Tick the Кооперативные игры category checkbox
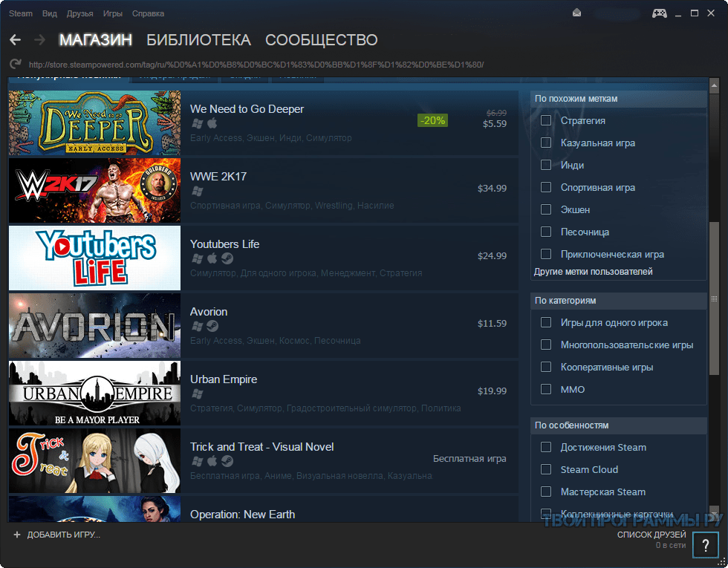Image resolution: width=728 pixels, height=568 pixels. click(546, 367)
